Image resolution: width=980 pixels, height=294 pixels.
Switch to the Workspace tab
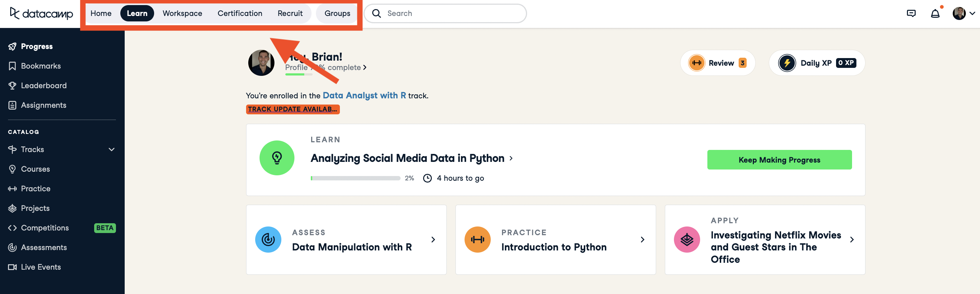coord(182,14)
